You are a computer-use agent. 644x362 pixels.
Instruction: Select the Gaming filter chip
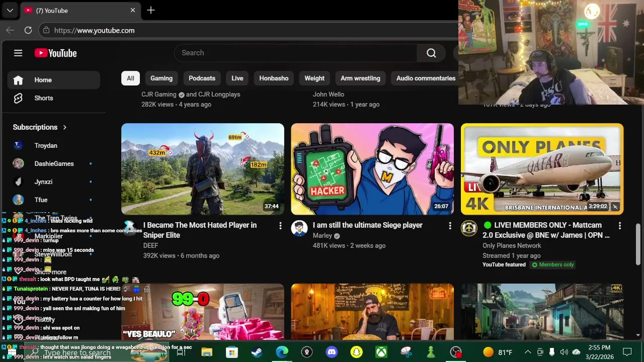(162, 78)
